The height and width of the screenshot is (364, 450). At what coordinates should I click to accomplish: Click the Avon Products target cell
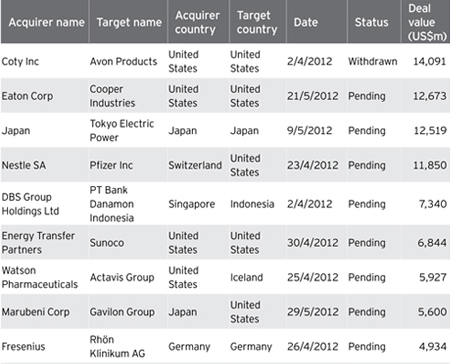click(123, 62)
